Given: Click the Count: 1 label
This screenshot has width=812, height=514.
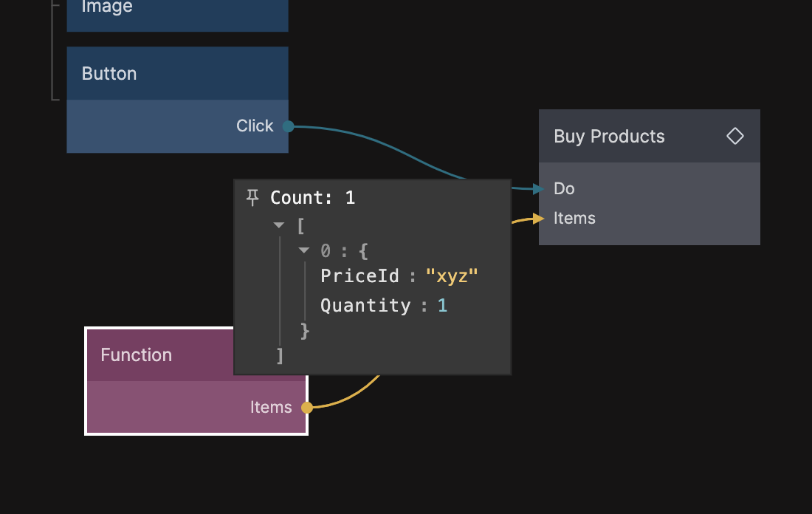Looking at the screenshot, I should pos(312,198).
